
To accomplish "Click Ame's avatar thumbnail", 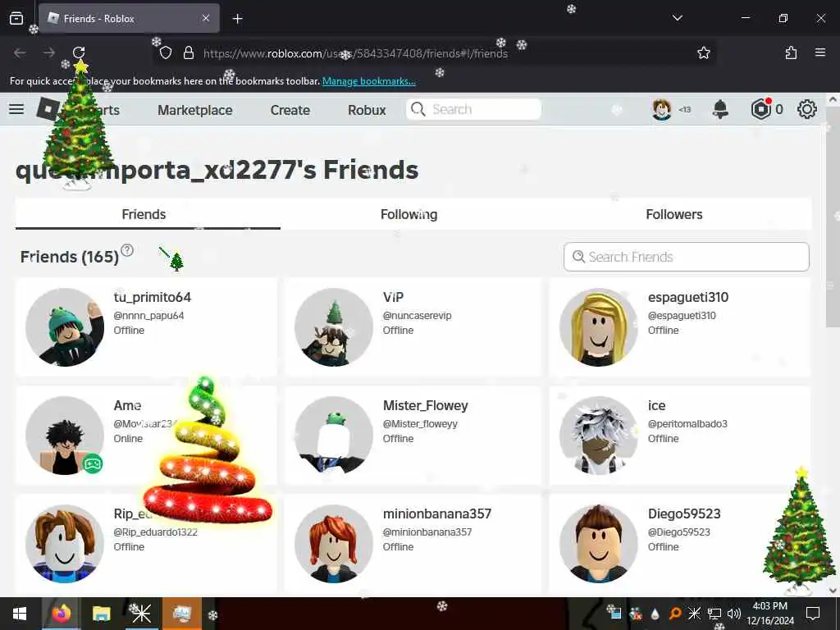I will point(65,436).
